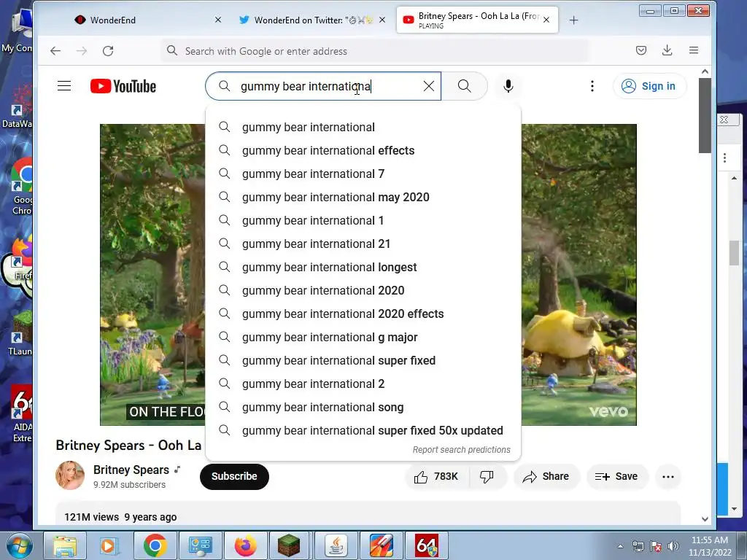Choose suggestion 'gummy bear international 21'
Screen dimensions: 747x560
click(363, 244)
